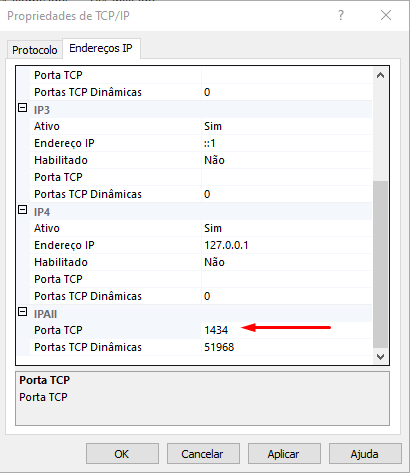Select IP3 Habilitado value Não
Screen dimensions: 410x473
(287, 160)
